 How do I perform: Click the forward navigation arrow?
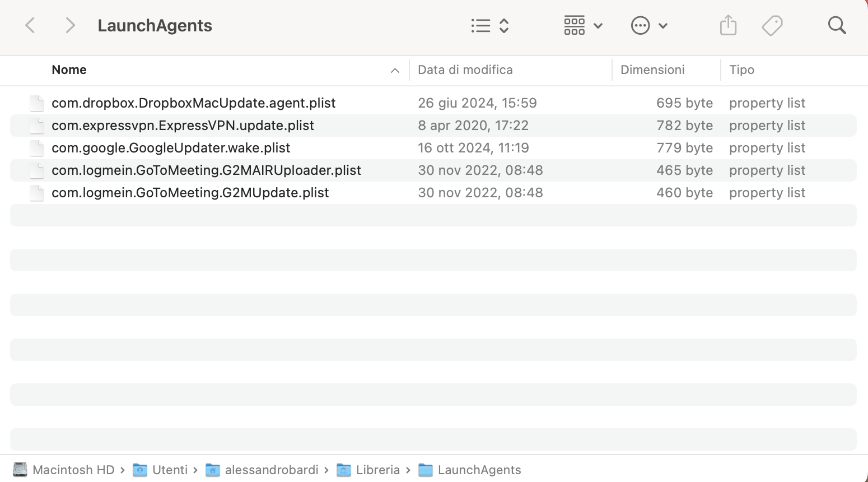coord(70,25)
